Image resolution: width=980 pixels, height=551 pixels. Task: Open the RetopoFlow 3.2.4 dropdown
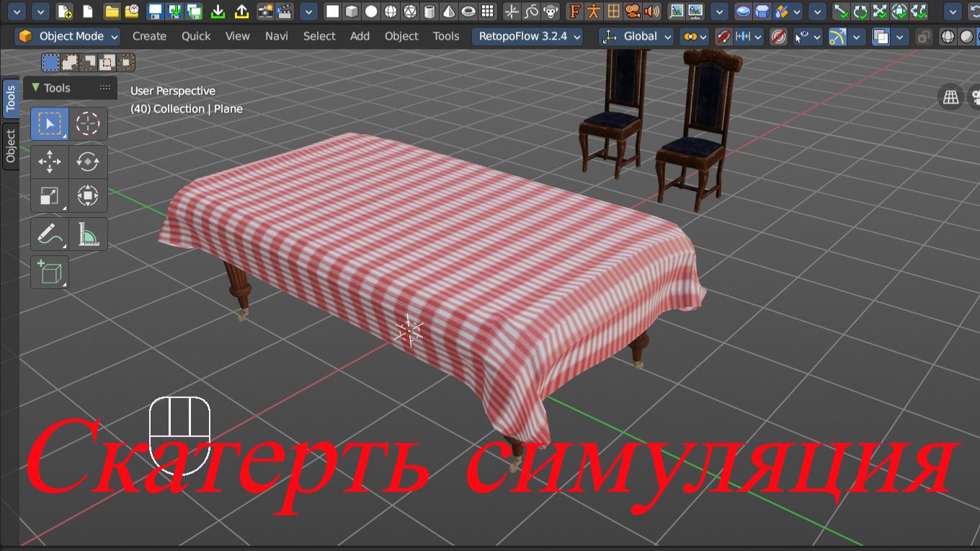coord(527,36)
